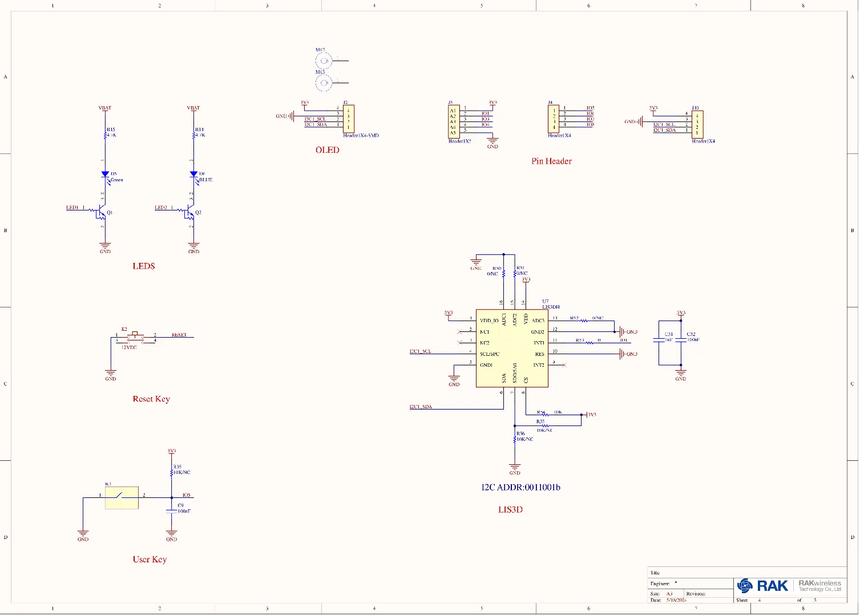The width and height of the screenshot is (860, 616).
Task: Click the "I2C ADDR:0011001b" note
Action: point(520,488)
